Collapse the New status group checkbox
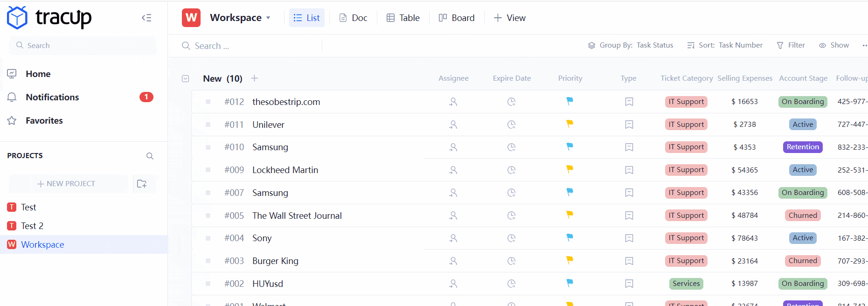The width and height of the screenshot is (868, 306). [185, 79]
